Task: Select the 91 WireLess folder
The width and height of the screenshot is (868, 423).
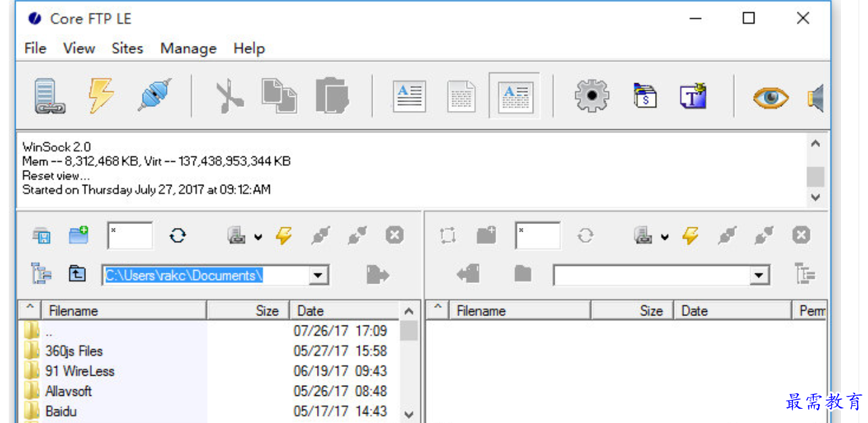Action: [80, 371]
